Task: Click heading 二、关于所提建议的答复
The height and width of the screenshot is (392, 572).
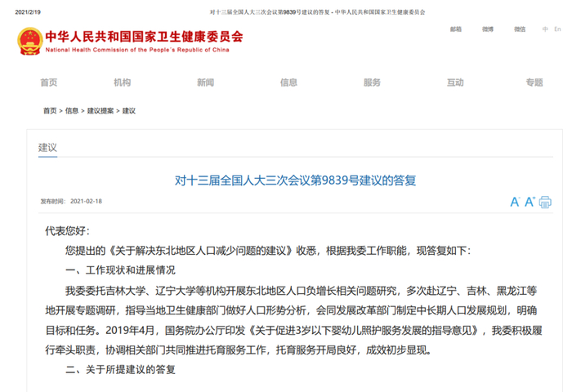Action: [120, 370]
